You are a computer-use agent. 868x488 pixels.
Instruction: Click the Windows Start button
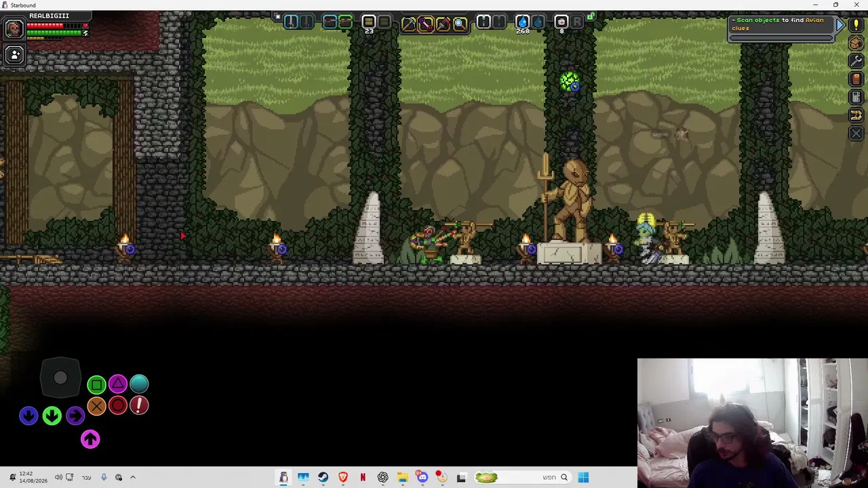pyautogui.click(x=583, y=478)
